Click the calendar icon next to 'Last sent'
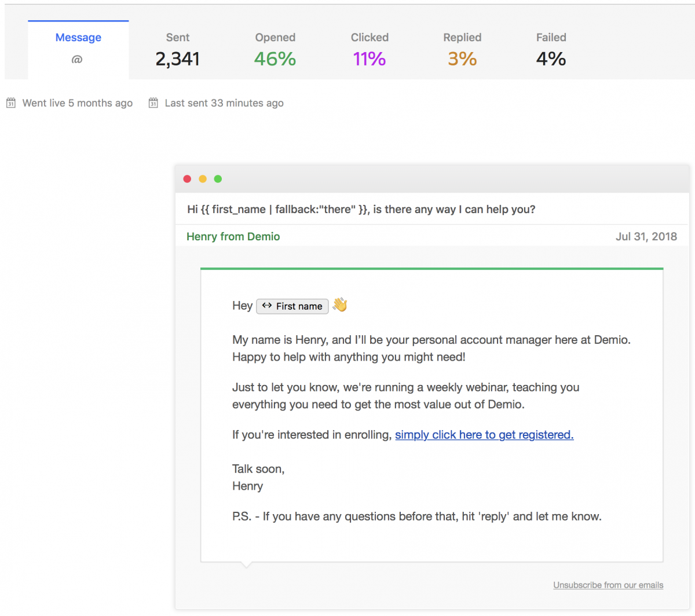 tap(153, 102)
